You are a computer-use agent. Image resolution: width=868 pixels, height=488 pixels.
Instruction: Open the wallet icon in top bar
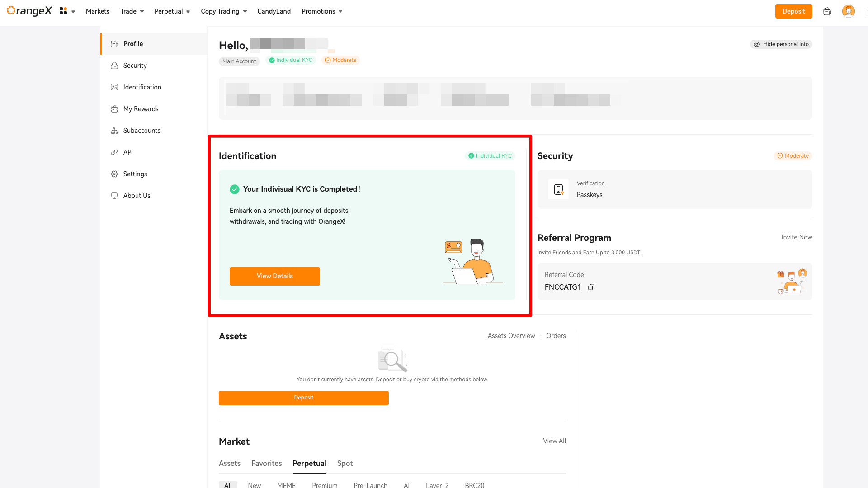click(x=827, y=11)
